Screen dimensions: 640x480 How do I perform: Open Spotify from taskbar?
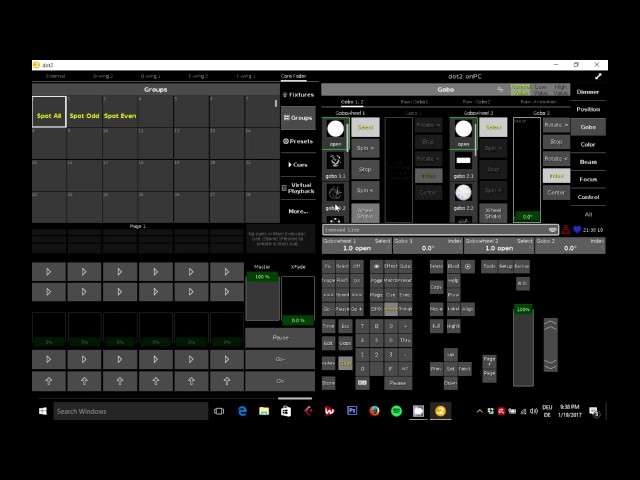click(x=396, y=411)
